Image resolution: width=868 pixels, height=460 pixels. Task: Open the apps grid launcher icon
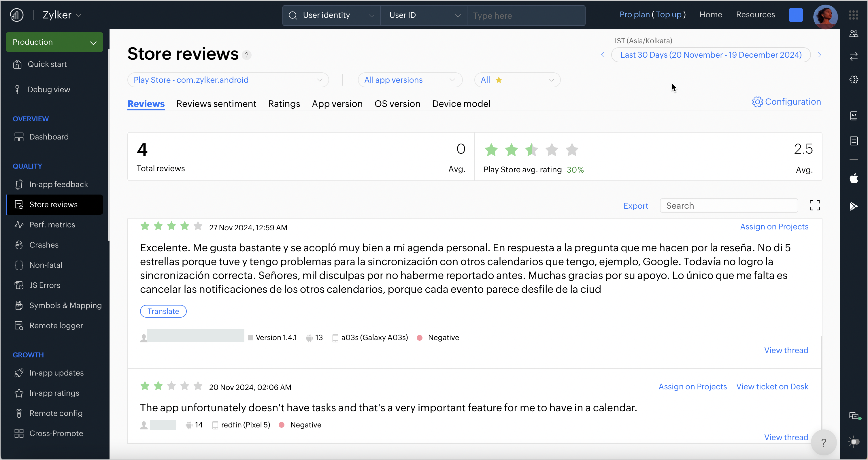(854, 15)
